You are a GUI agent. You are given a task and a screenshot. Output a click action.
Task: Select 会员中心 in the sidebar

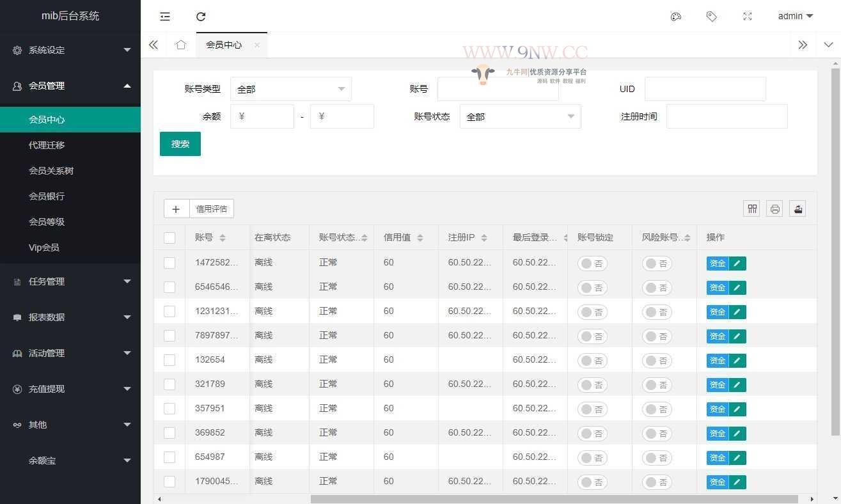pos(70,120)
